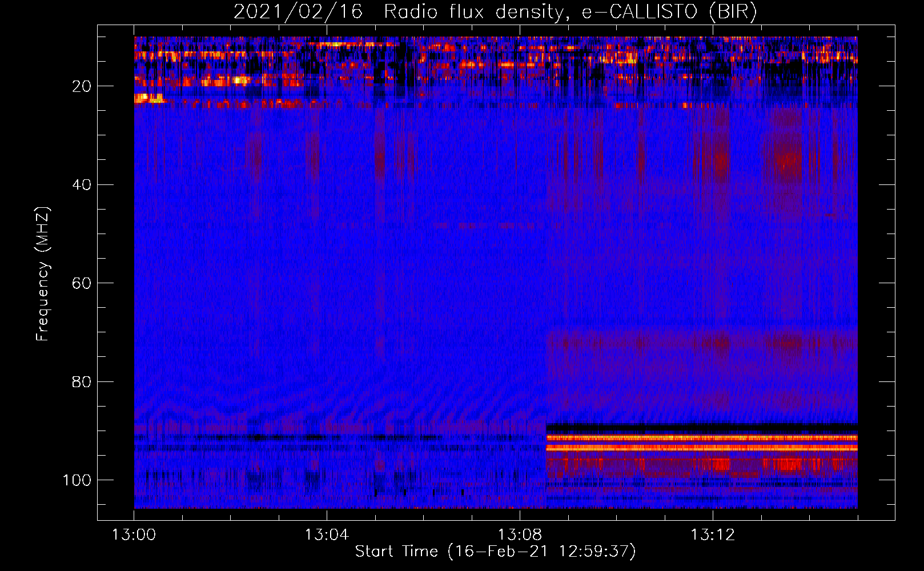Click the 20 frequency tick label
Screen dimensions: 924x571
coord(82,86)
